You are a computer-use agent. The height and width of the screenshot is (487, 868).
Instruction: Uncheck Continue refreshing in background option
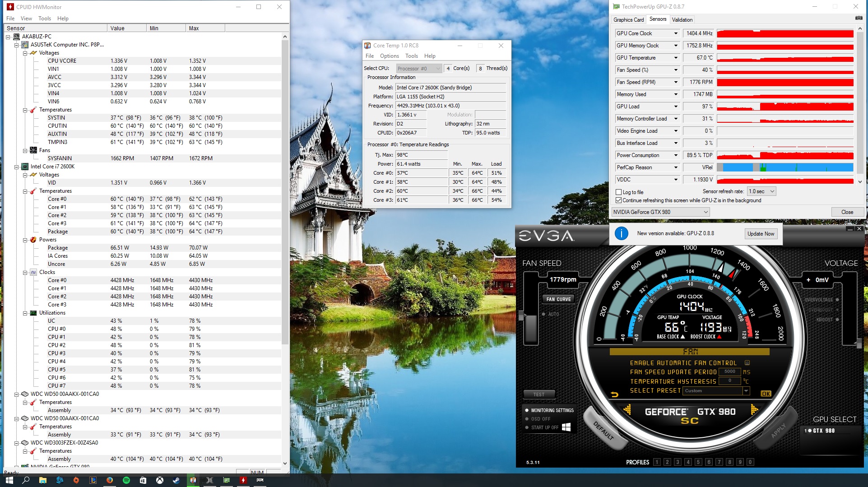[619, 200]
